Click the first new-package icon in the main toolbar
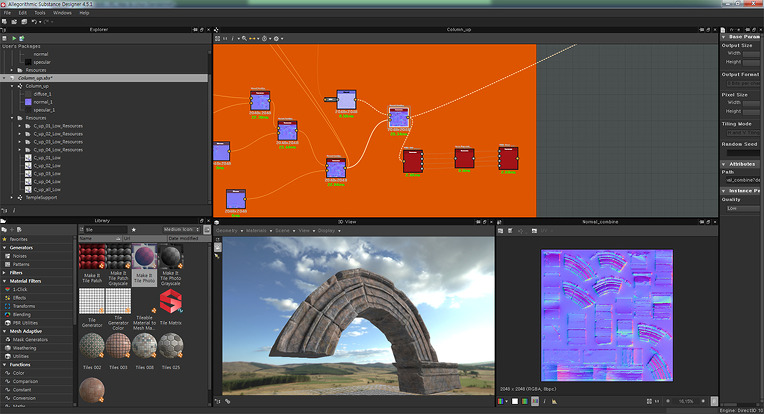 point(4,21)
